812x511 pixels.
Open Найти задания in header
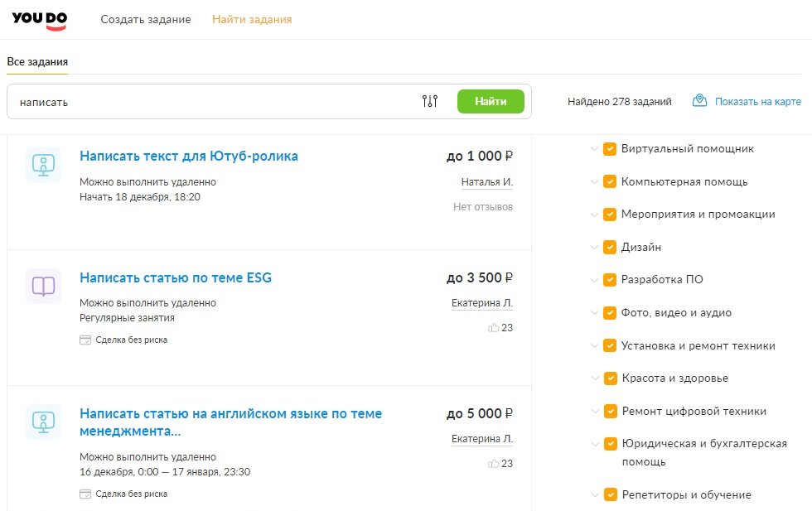252,20
